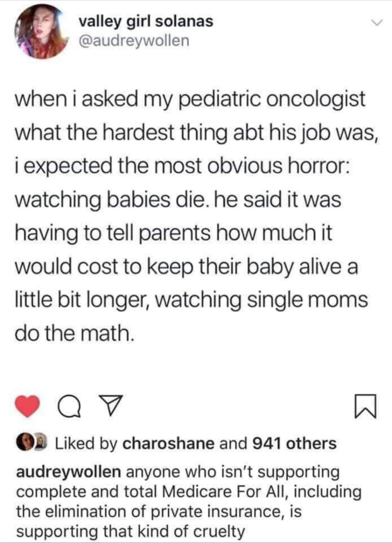The image size is (392, 543).
Task: Click the tweet's last line "do the math."
Action: click(74, 333)
